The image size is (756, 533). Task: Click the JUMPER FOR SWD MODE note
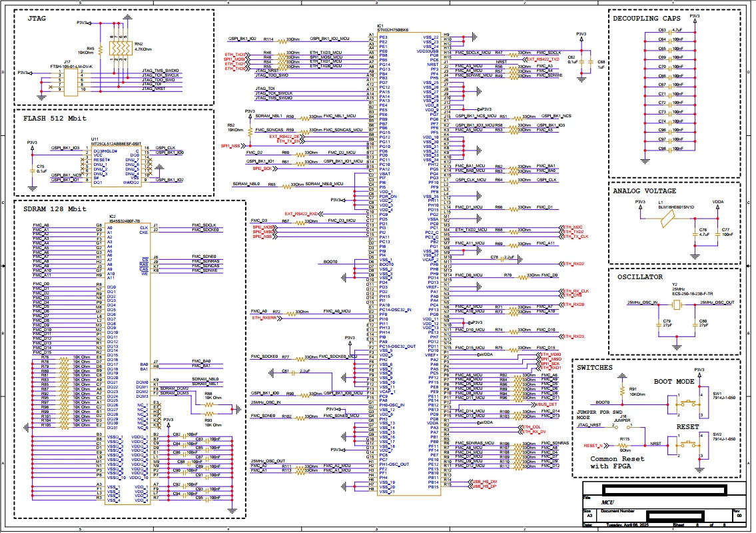click(599, 415)
